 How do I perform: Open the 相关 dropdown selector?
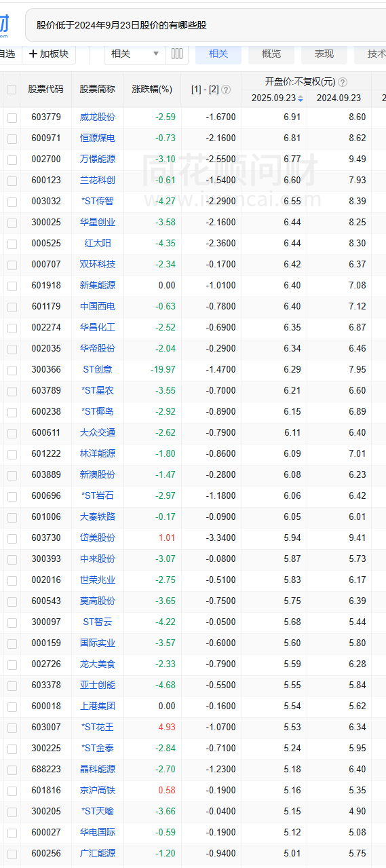tap(134, 54)
